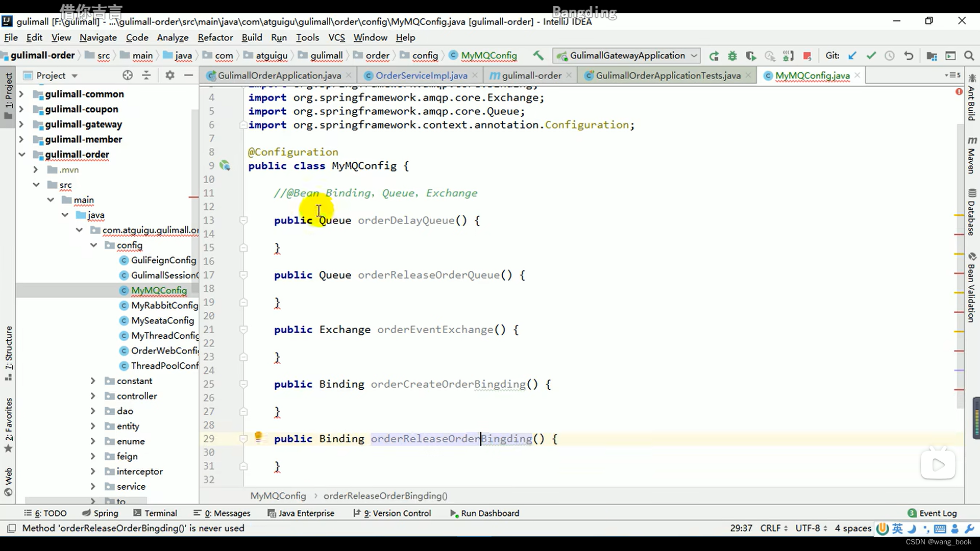The image size is (980, 551).
Task: Expand gulimall-common module
Action: [21, 94]
